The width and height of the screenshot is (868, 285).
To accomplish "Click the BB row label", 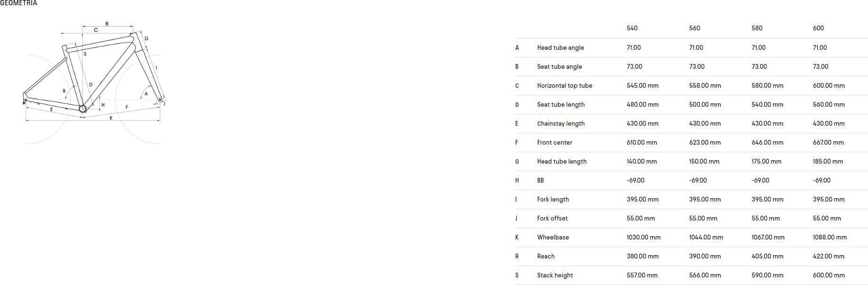I will (540, 181).
